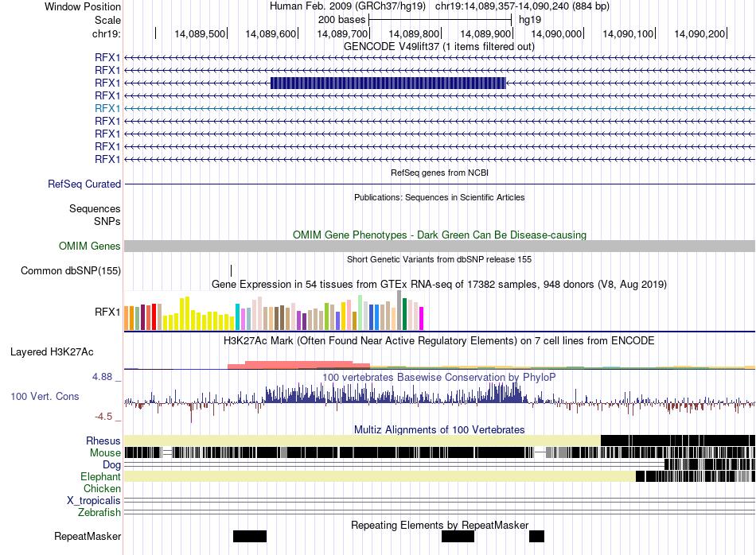The height and width of the screenshot is (555, 756).
Task: Open 'Multiz Alignments of 100 Vertebrates' title
Action: click(x=439, y=429)
